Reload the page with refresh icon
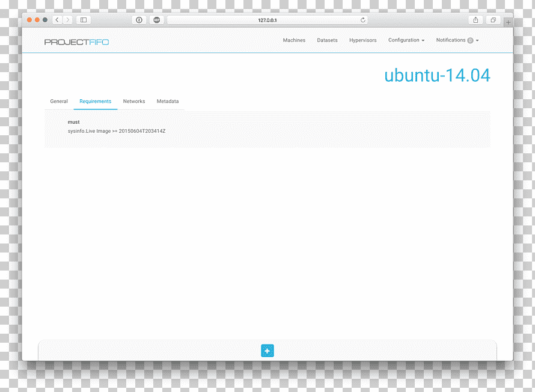535x392 pixels. [362, 20]
